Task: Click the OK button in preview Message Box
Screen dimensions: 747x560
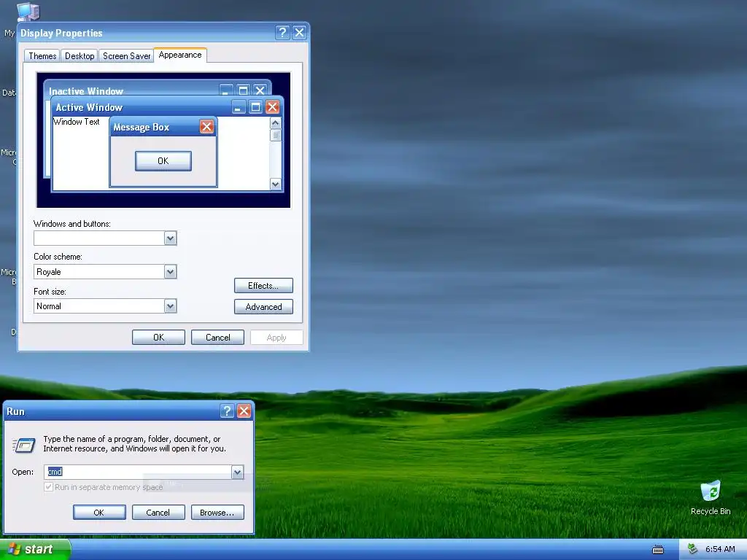Action: coord(163,161)
